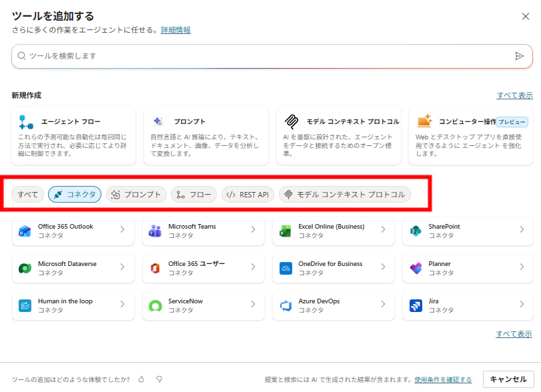Click the コンピューター操作 card icon
The image size is (541, 392).
(x=424, y=121)
